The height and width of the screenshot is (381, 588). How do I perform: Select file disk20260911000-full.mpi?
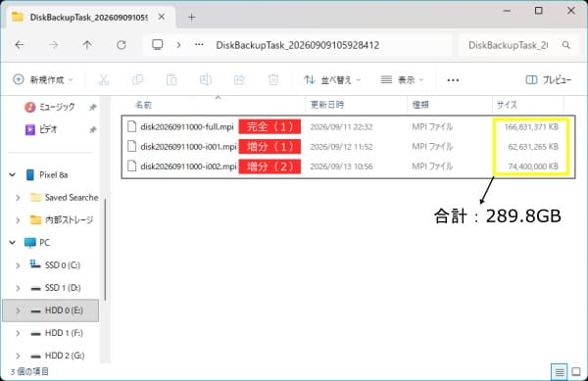tap(187, 126)
